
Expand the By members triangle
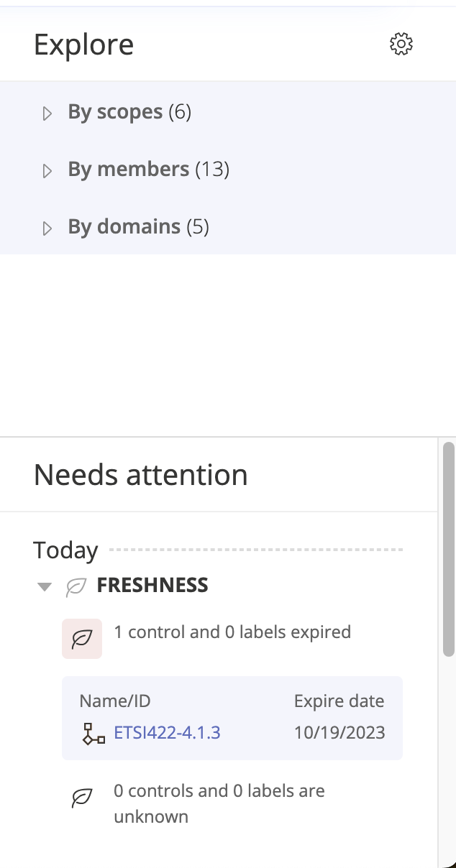(47, 171)
